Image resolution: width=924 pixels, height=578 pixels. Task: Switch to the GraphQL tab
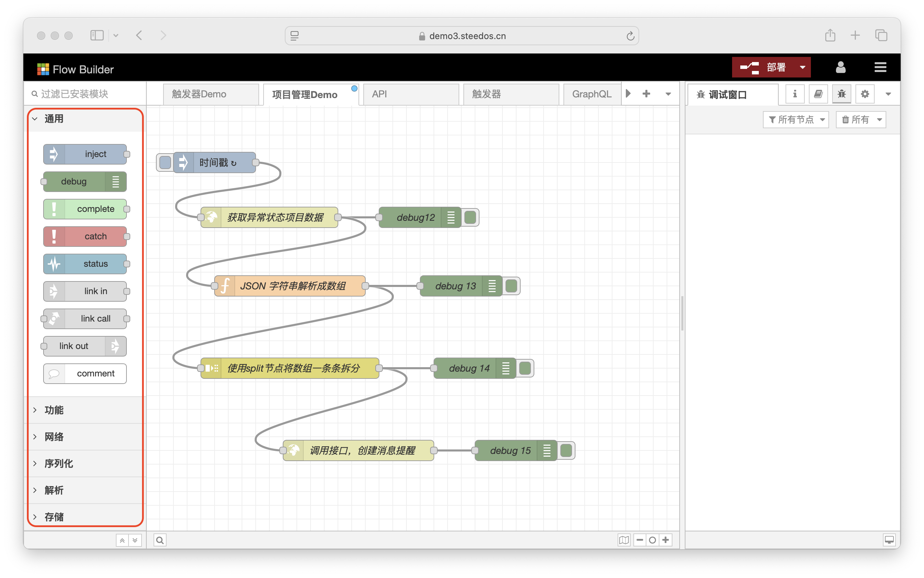pyautogui.click(x=592, y=94)
